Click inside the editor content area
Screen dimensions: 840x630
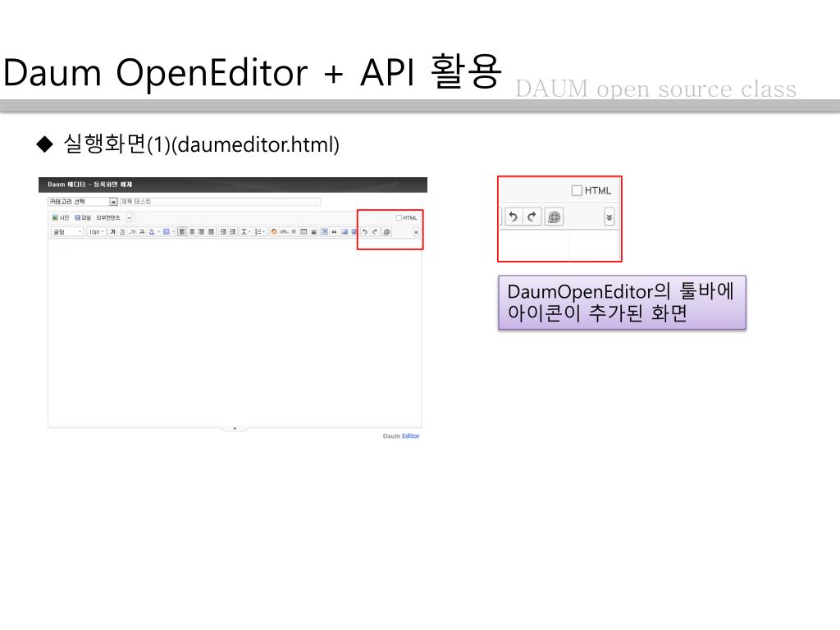click(234, 332)
